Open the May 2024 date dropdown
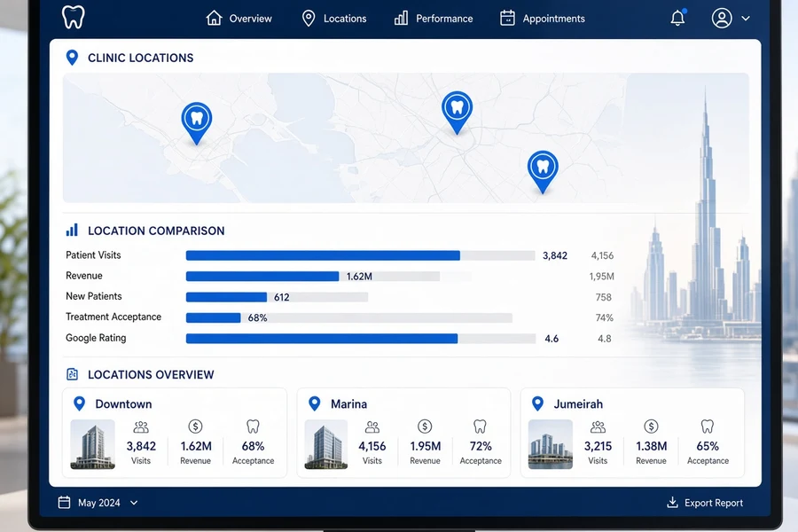798x532 pixels. coord(98,503)
